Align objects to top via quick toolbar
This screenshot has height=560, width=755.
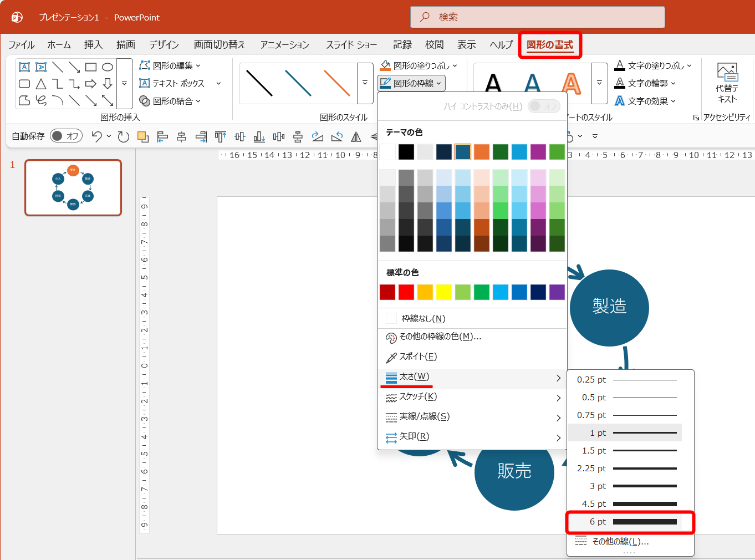point(221,136)
